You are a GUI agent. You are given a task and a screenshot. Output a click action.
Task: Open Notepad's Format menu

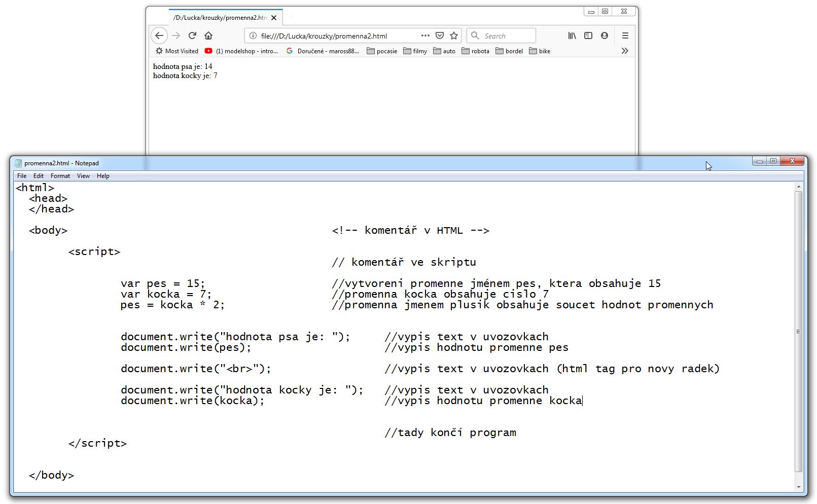pos(60,176)
